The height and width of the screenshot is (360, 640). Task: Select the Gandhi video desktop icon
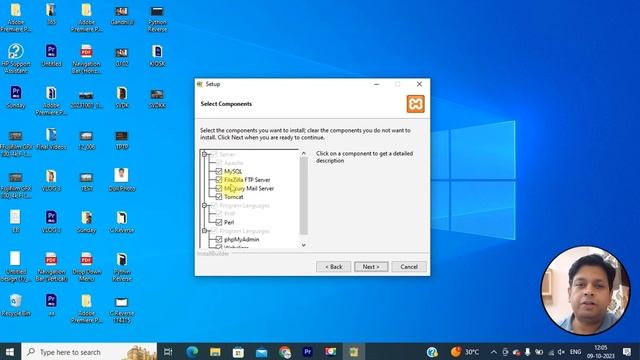(x=122, y=15)
